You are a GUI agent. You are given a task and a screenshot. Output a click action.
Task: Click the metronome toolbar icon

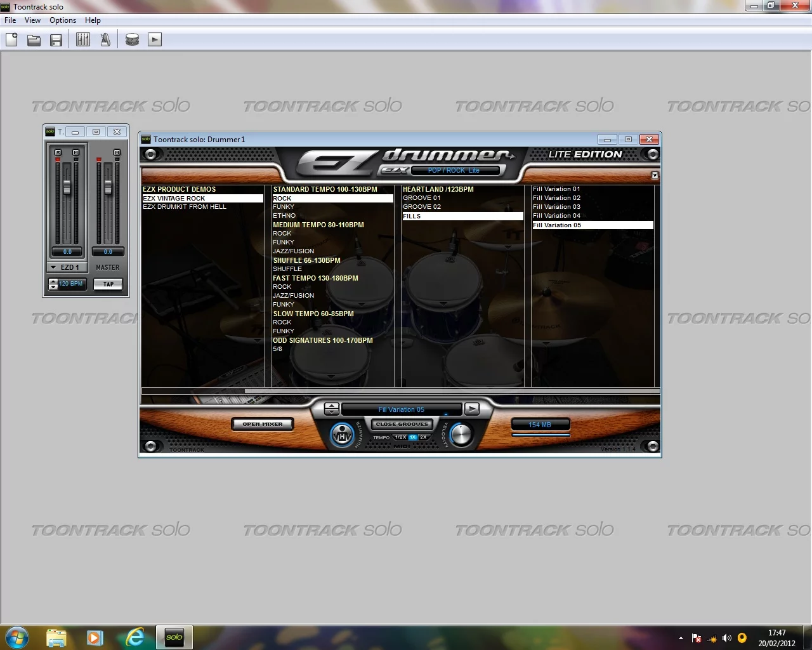point(105,39)
